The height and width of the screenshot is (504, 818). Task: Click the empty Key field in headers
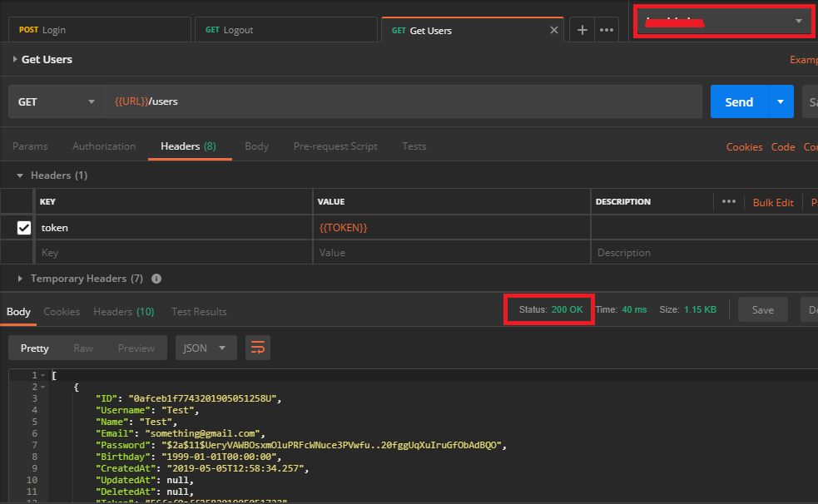174,253
